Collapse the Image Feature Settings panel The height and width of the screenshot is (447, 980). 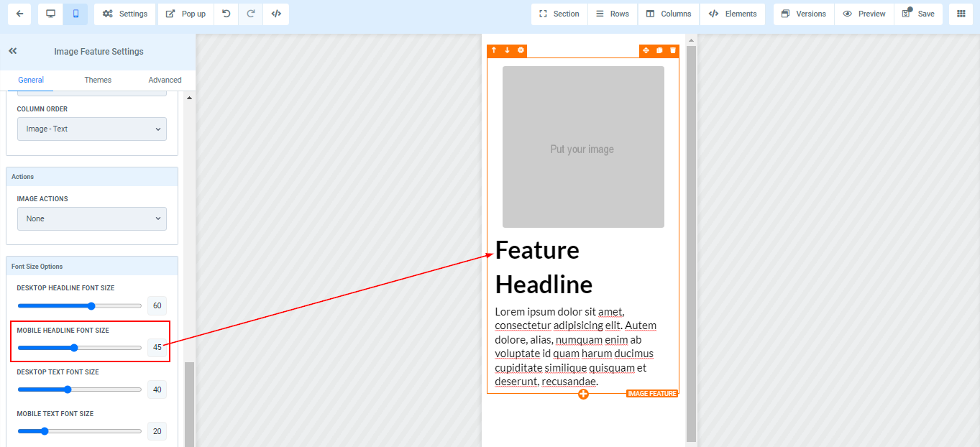(13, 51)
